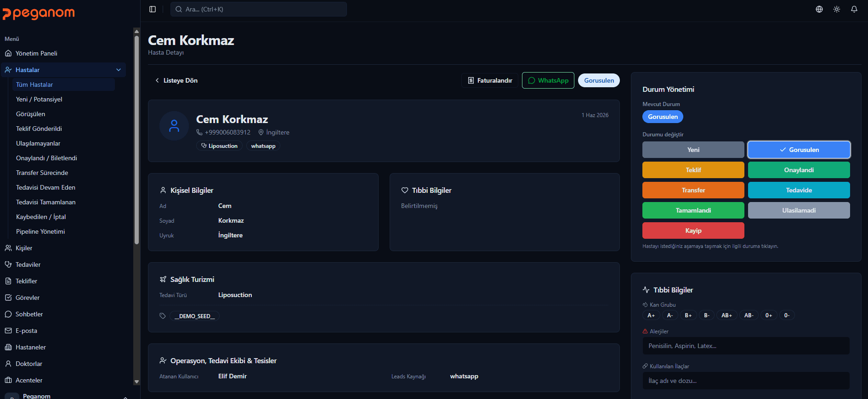Click the WhatsApp button
Screen dimensions: 868x399
[x=548, y=80]
